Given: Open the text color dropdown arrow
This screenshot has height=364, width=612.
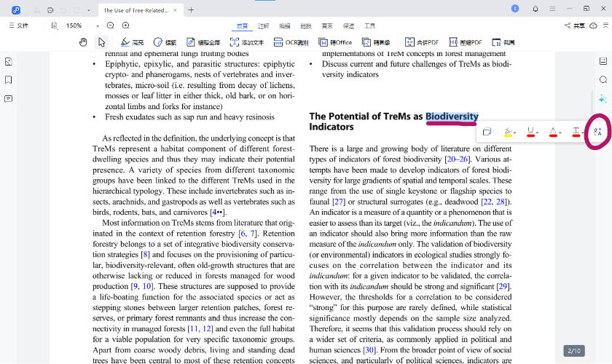Looking at the screenshot, I should click(560, 133).
